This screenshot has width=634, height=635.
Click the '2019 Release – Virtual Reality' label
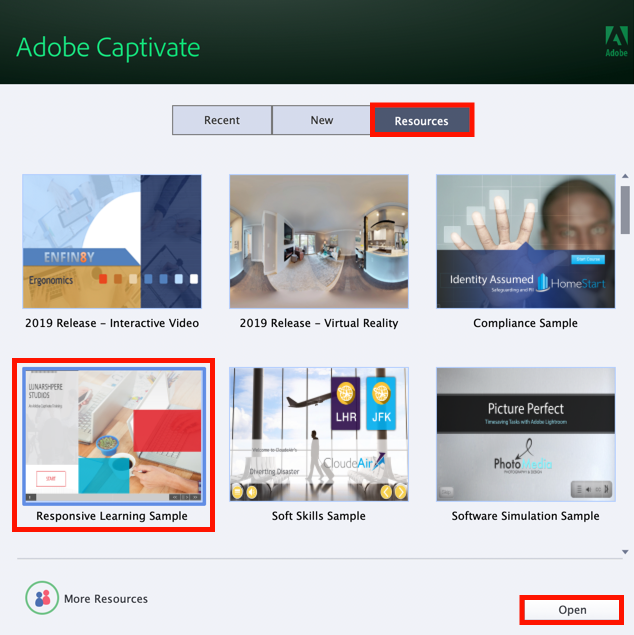pos(319,323)
